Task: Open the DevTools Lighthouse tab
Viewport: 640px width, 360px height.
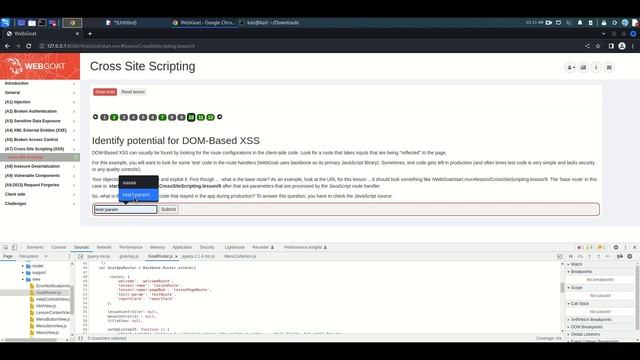Action: pos(235,247)
